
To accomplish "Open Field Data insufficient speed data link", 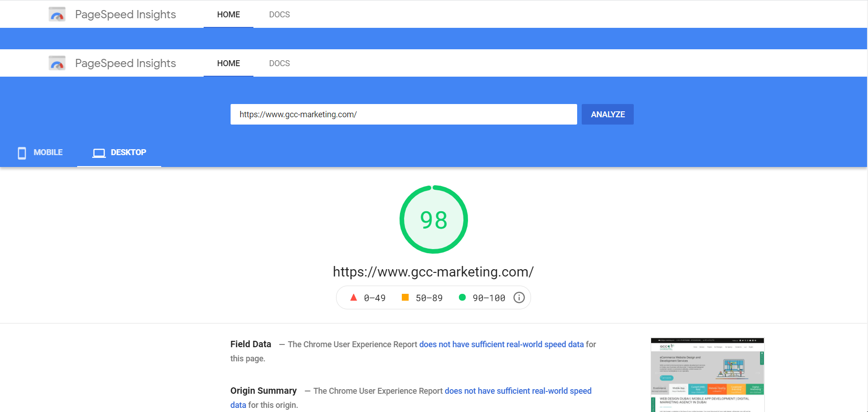I will pos(501,344).
